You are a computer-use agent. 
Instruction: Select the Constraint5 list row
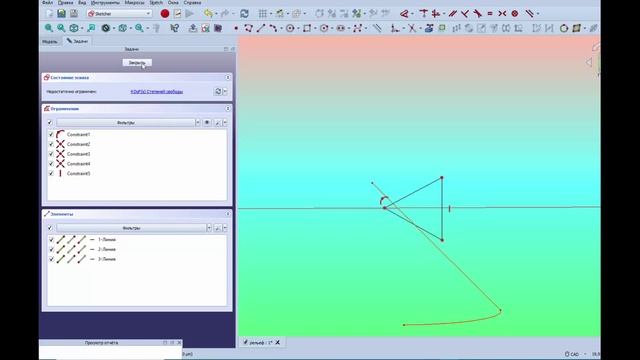click(137, 173)
